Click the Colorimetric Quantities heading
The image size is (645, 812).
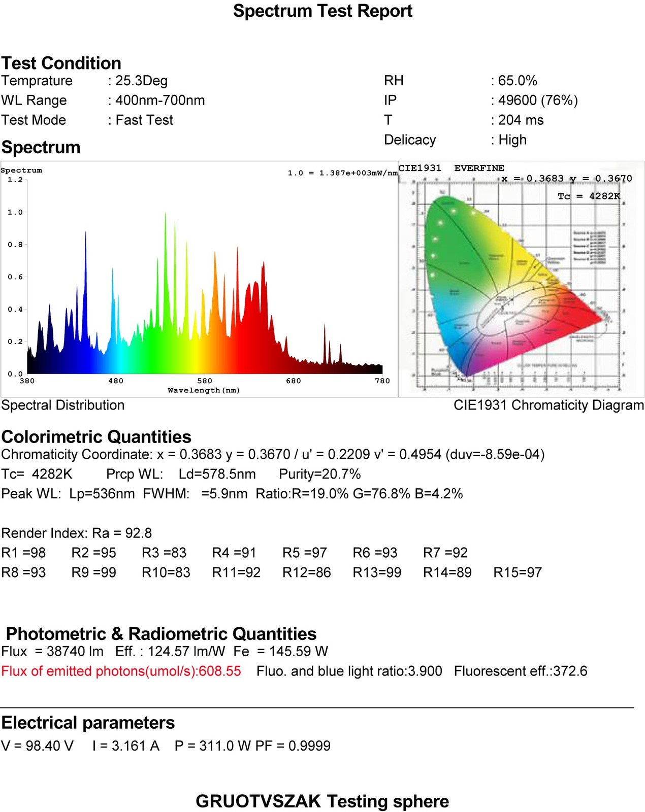pyautogui.click(x=96, y=437)
